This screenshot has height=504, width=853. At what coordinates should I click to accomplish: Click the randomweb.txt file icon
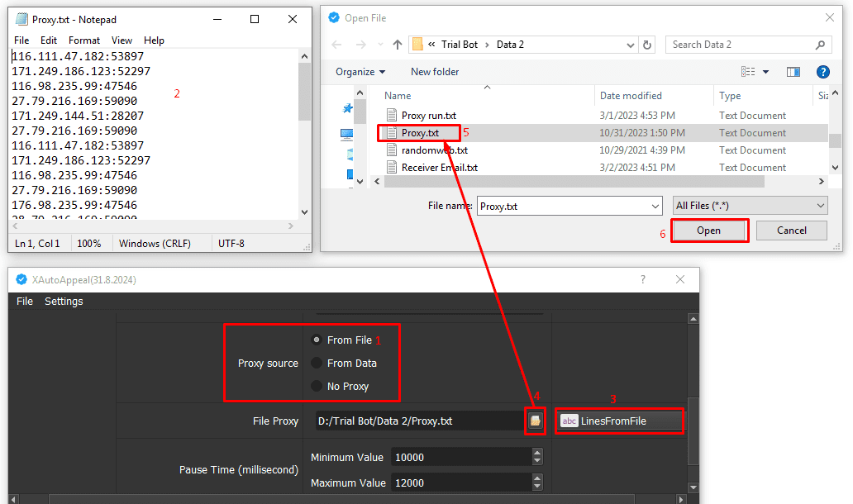(391, 150)
